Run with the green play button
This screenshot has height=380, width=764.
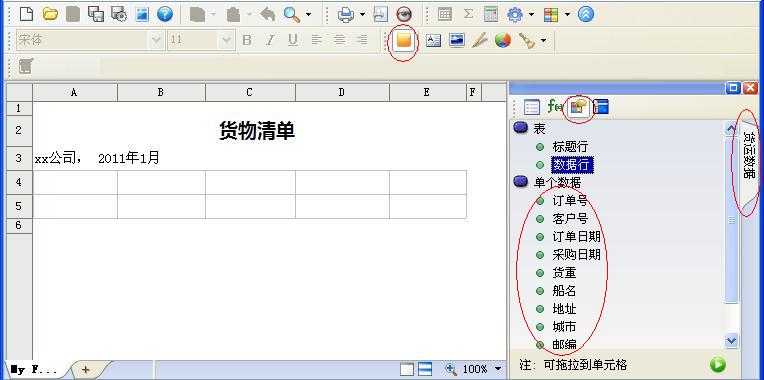pyautogui.click(x=718, y=364)
